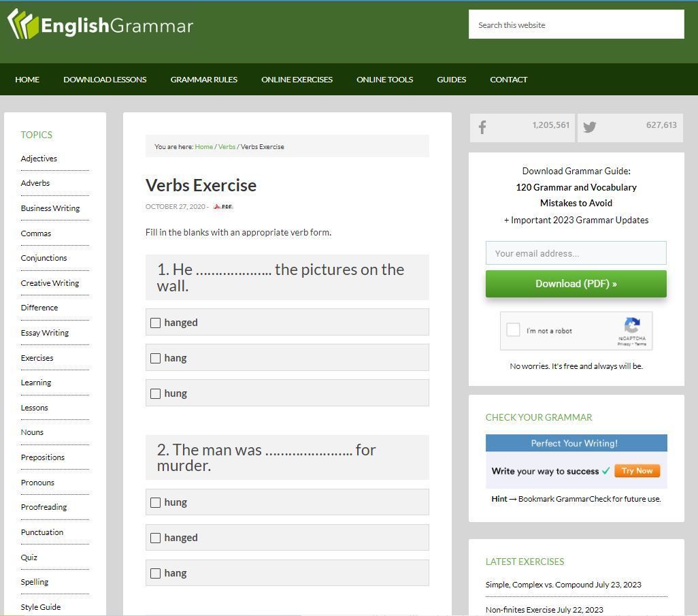Check 'hanged' for question 1
This screenshot has height=616, width=698.
tap(155, 323)
